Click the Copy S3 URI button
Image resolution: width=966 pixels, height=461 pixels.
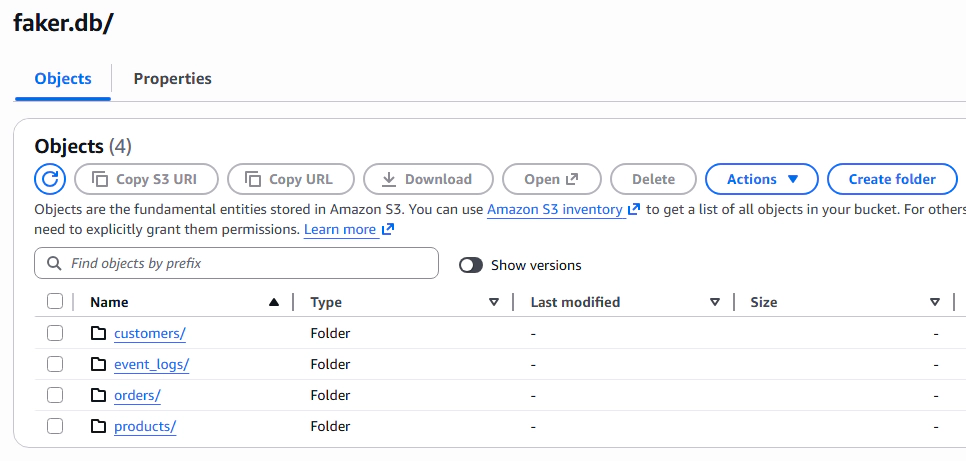(x=146, y=179)
